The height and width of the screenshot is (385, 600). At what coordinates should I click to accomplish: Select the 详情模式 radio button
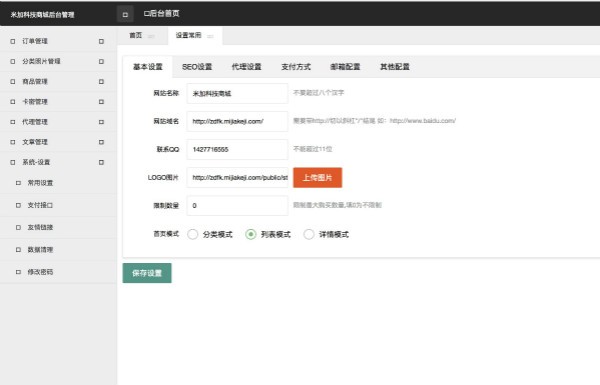coord(309,234)
